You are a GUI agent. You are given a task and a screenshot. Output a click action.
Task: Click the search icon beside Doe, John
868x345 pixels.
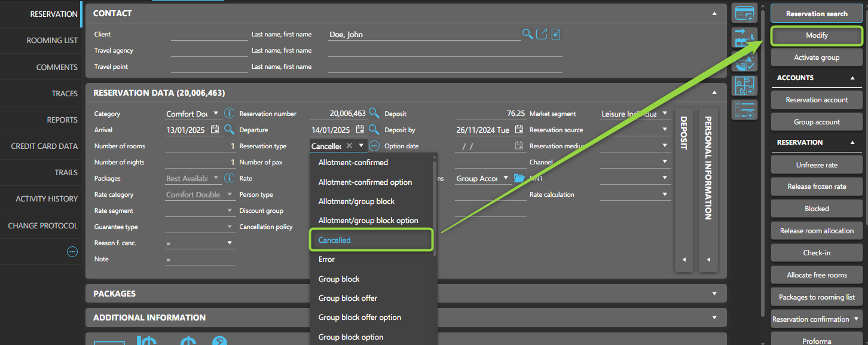point(527,34)
